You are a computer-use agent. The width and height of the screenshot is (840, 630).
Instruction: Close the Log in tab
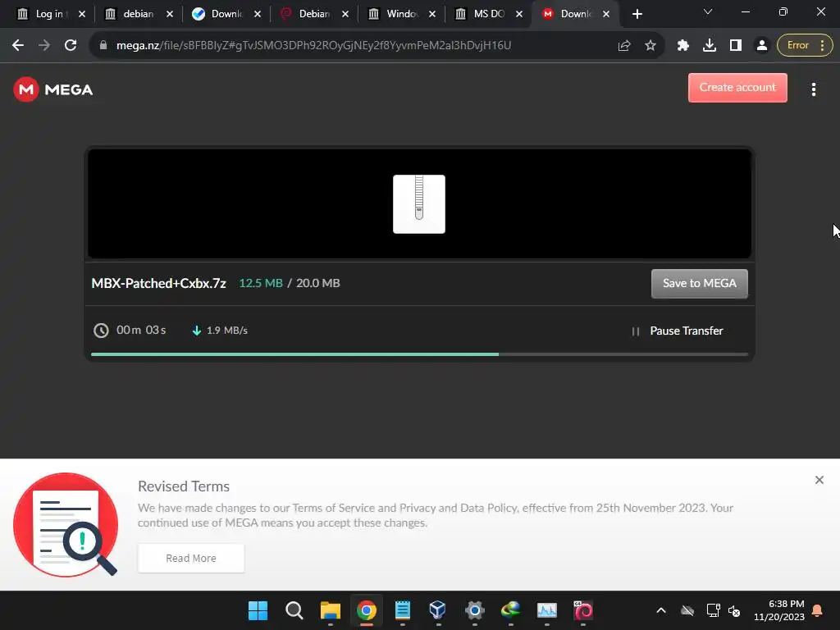[82, 15]
